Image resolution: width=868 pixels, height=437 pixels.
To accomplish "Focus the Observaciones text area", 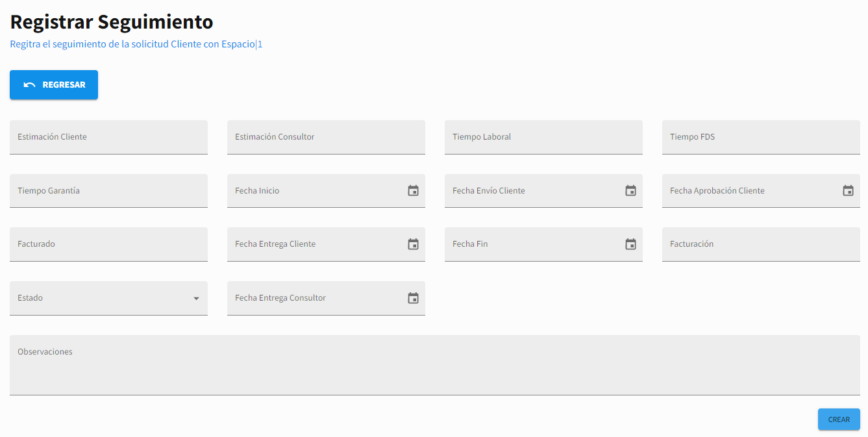I will click(x=435, y=365).
